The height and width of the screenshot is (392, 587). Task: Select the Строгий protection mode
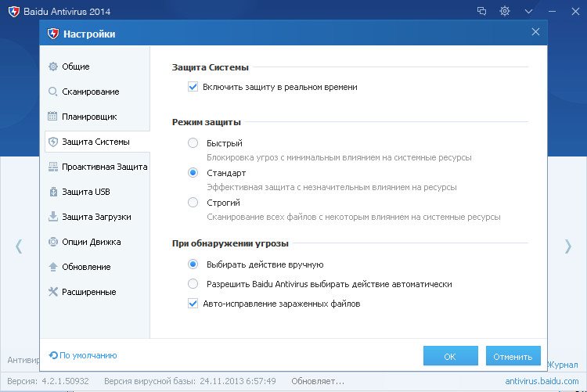click(x=193, y=203)
